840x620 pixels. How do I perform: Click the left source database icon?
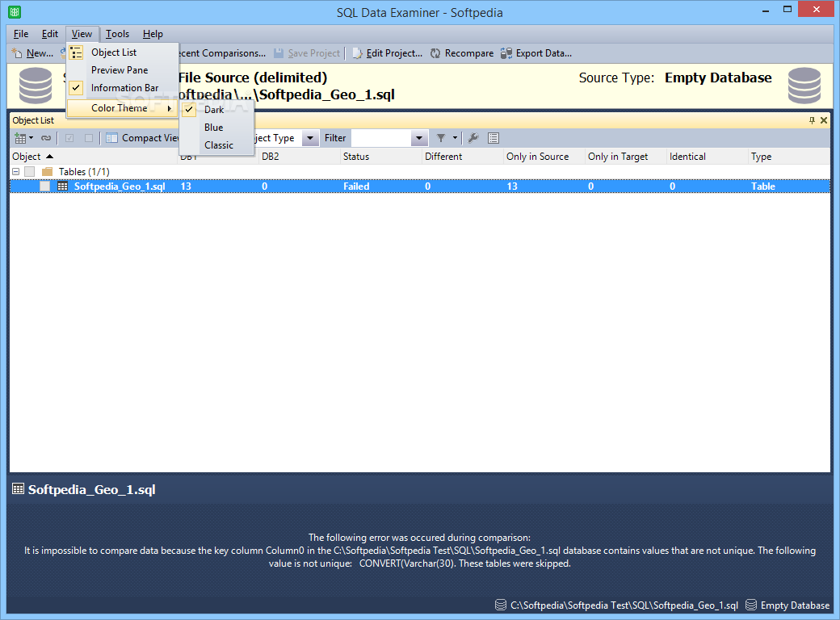point(36,86)
